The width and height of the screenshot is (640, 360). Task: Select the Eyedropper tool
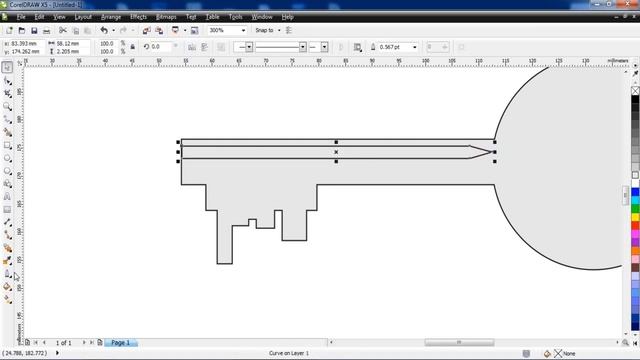click(x=7, y=261)
